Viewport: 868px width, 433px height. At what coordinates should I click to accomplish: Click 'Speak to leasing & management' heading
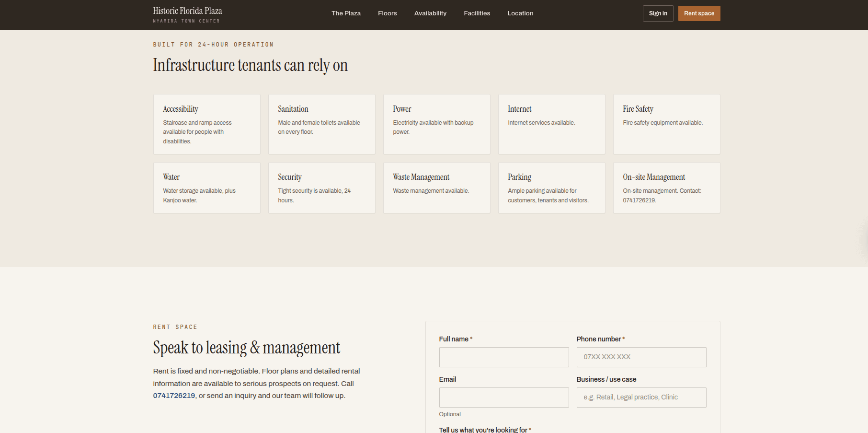click(x=246, y=348)
